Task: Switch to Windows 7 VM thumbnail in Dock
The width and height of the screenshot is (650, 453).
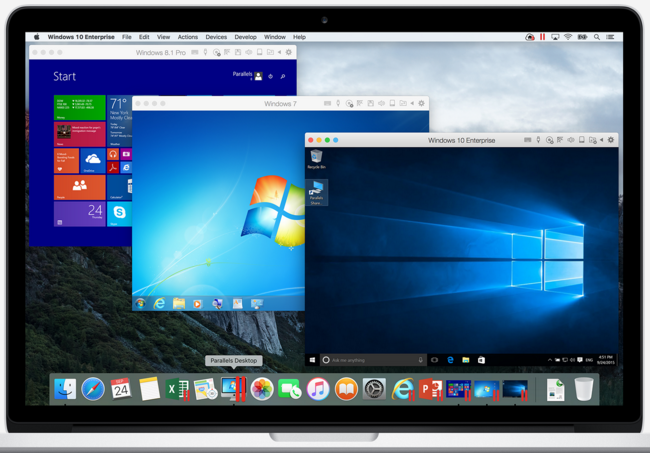Action: tap(487, 390)
